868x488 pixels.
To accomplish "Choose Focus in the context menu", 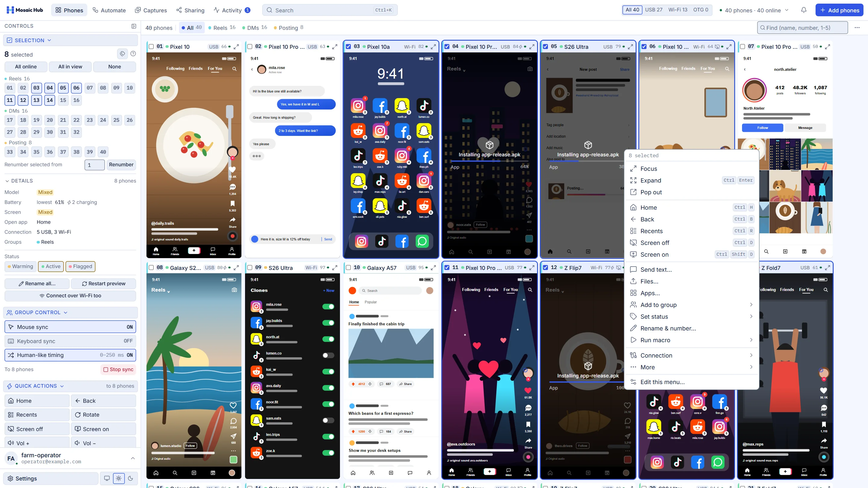I will click(x=691, y=169).
